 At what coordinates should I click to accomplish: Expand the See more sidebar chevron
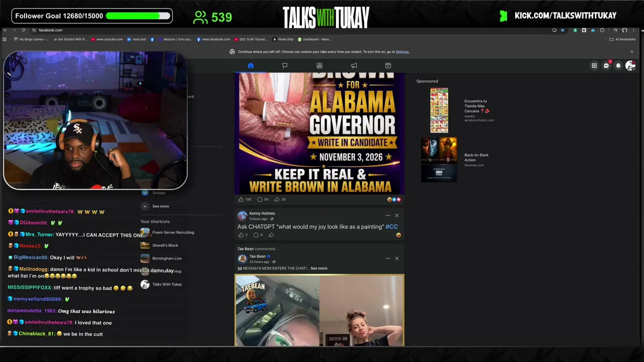145,206
